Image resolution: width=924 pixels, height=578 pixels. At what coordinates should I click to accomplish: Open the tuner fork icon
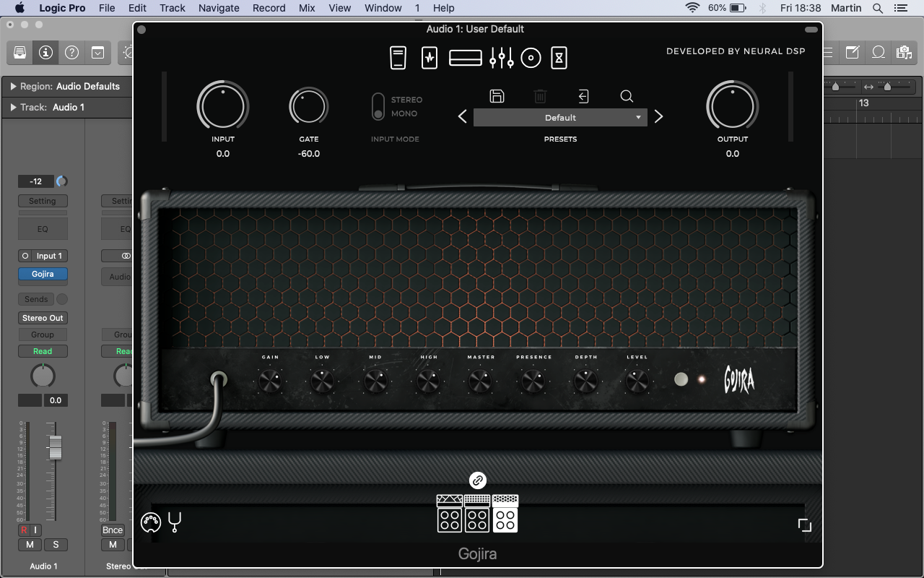point(174,522)
